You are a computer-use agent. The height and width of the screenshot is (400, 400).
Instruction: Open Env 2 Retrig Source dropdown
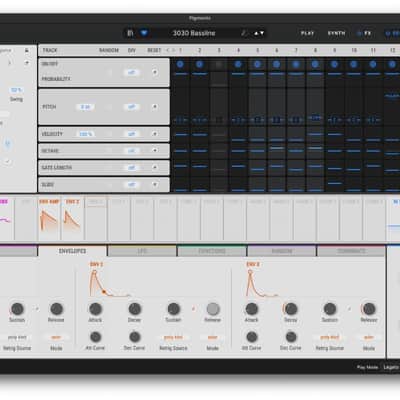pyautogui.click(x=173, y=337)
